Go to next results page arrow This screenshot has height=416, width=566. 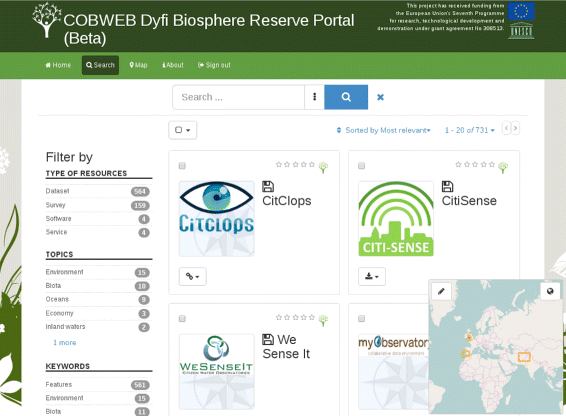click(x=515, y=128)
